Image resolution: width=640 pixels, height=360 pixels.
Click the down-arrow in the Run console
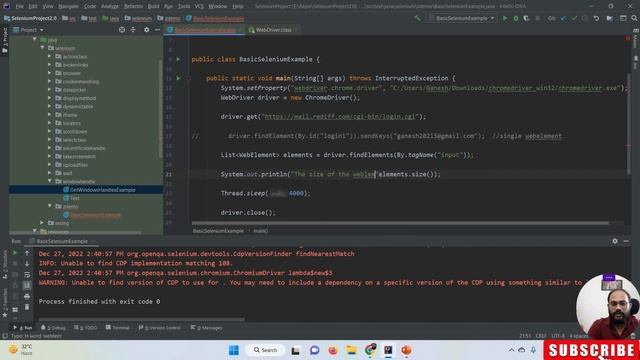(x=27, y=264)
